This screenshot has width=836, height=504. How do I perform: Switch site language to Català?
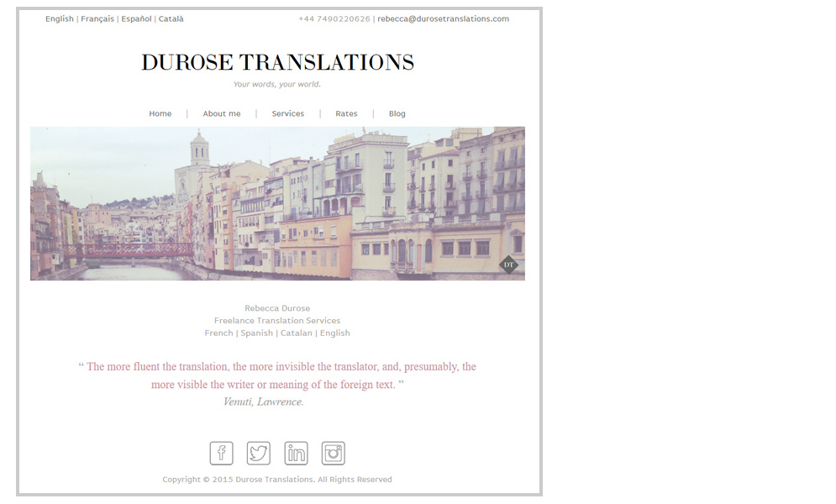coord(171,18)
